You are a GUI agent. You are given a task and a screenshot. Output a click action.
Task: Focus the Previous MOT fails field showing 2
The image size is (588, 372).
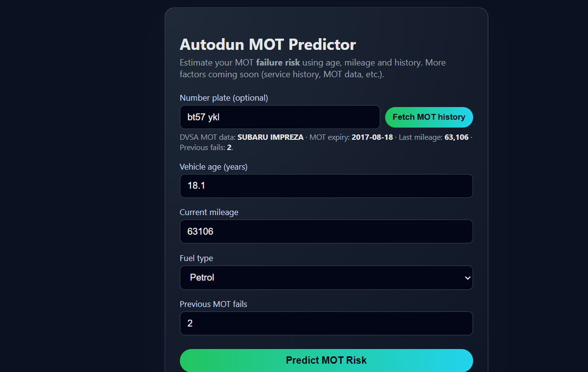(x=326, y=323)
